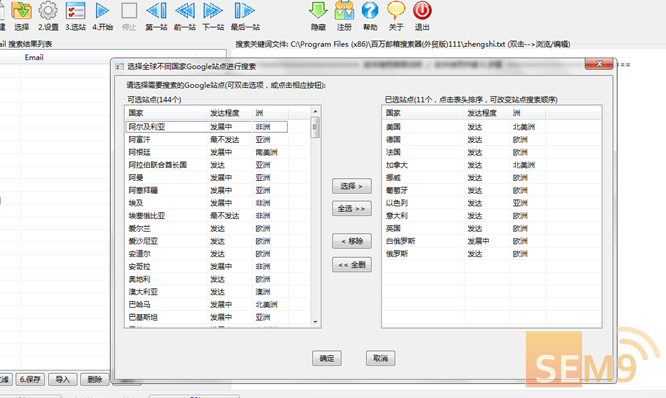Click the < 移除 button
This screenshot has height=398, width=666.
click(x=352, y=241)
